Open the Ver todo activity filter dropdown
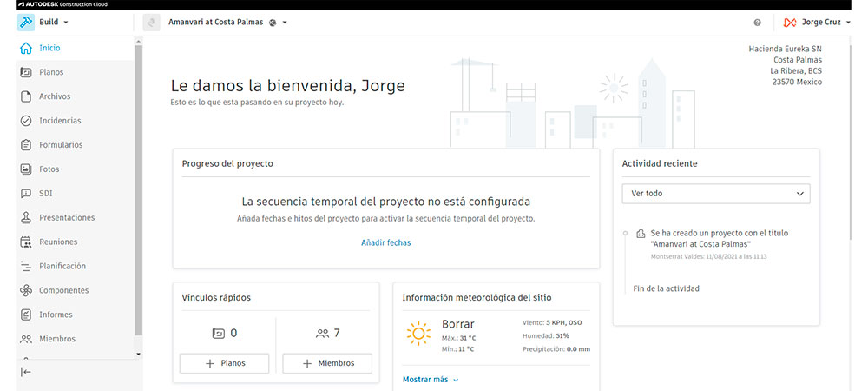This screenshot has width=868, height=391. [715, 194]
